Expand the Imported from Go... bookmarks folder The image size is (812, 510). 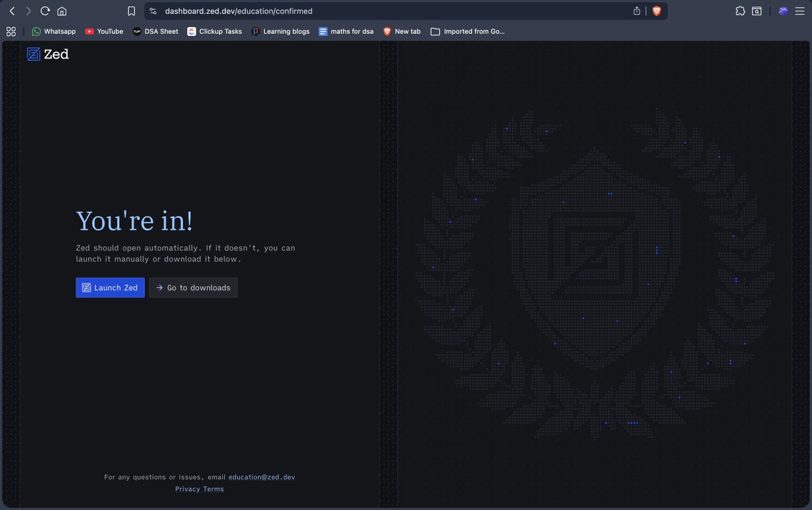(x=467, y=32)
